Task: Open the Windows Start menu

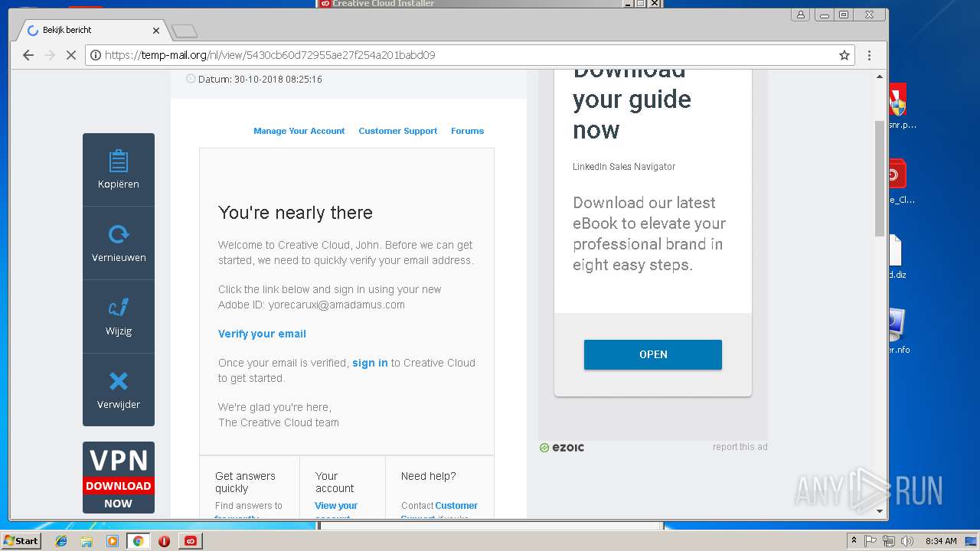Action: click(21, 541)
